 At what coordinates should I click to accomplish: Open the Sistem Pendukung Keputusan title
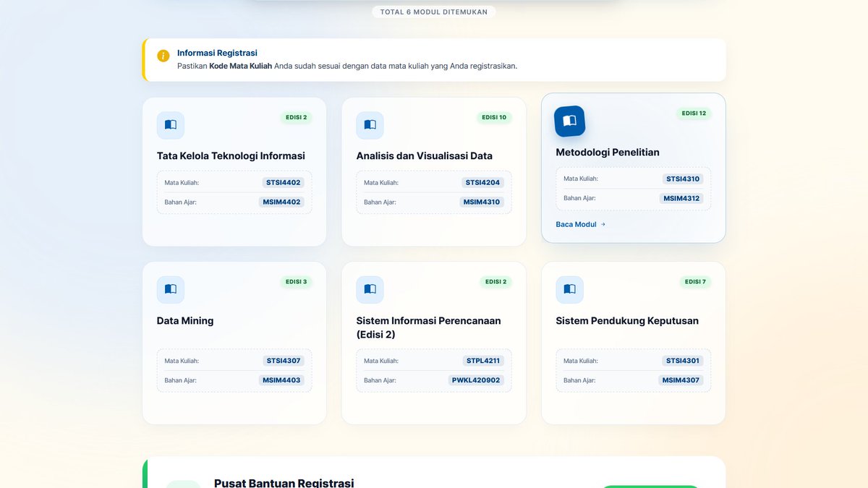pyautogui.click(x=627, y=321)
